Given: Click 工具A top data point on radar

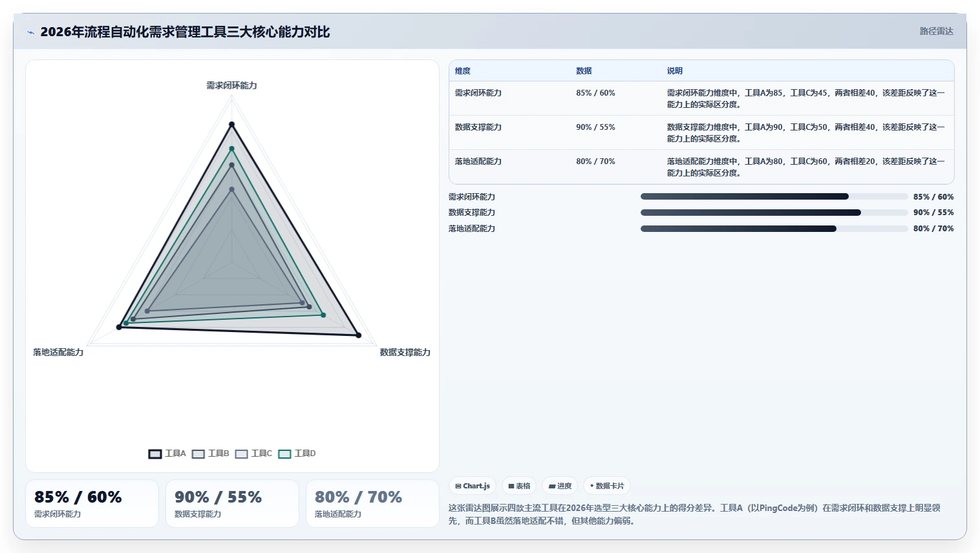Looking at the screenshot, I should click(231, 124).
